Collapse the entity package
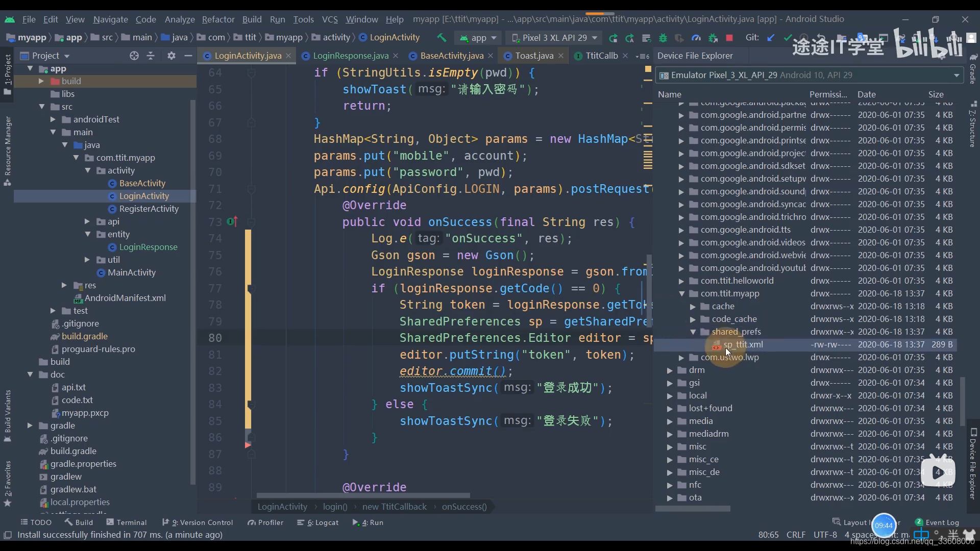The image size is (980, 551). click(x=88, y=234)
